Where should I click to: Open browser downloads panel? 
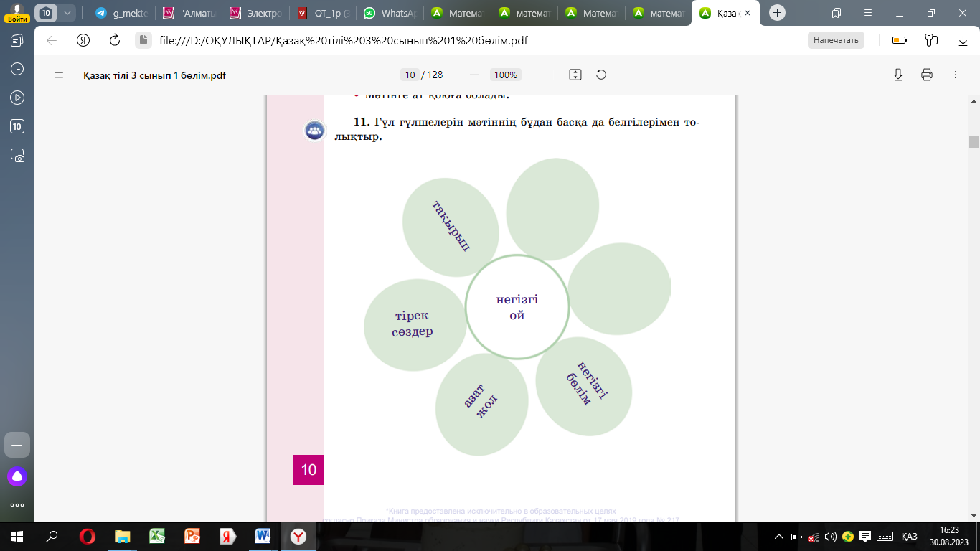[963, 40]
